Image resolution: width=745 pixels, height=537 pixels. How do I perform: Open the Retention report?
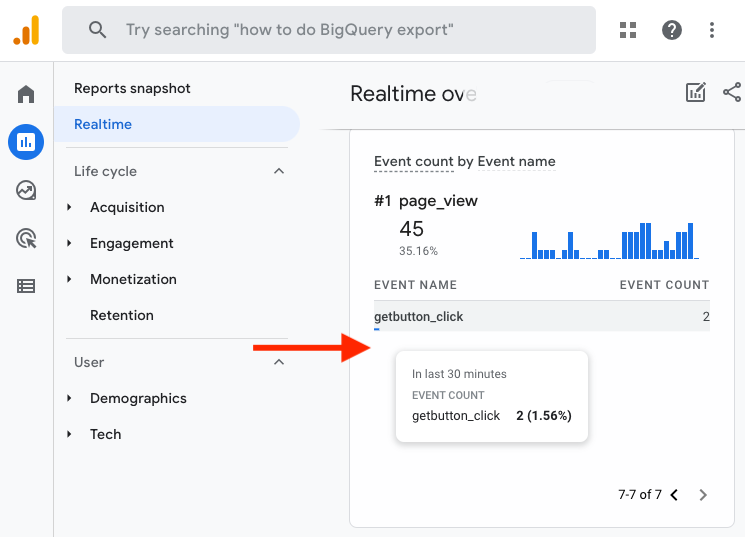(x=122, y=315)
